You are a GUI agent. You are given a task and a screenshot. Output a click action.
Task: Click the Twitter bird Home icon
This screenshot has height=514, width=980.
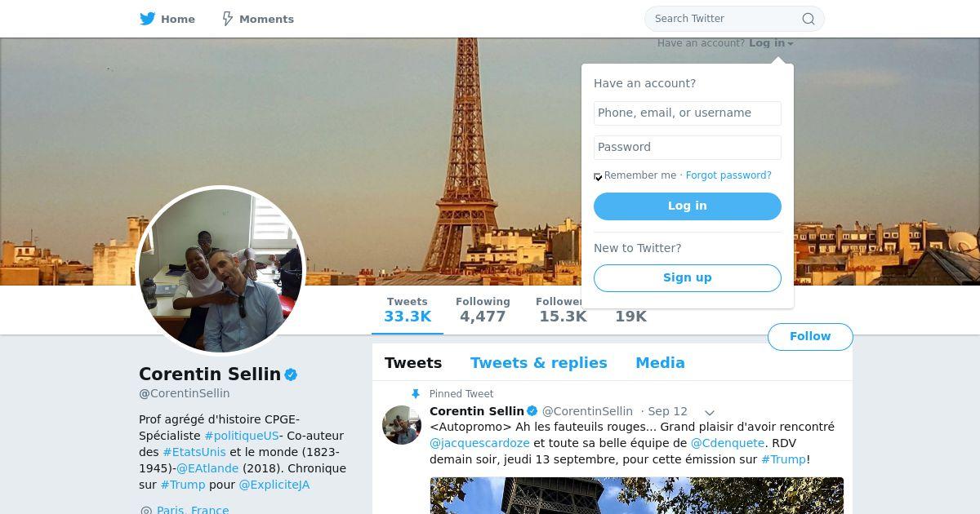pos(148,19)
